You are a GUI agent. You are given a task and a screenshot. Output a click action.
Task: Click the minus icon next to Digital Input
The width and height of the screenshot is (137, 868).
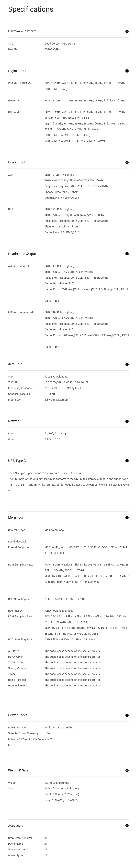(x=127, y=71)
